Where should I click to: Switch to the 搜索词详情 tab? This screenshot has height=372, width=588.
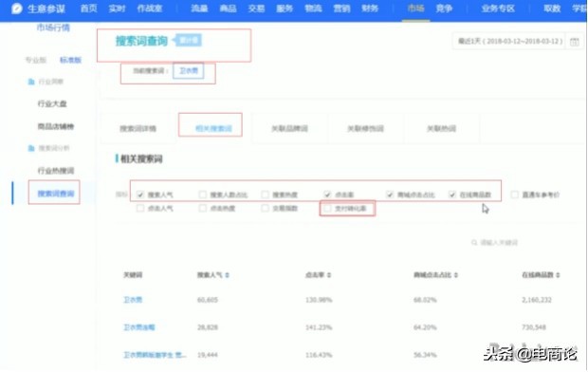[138, 129]
